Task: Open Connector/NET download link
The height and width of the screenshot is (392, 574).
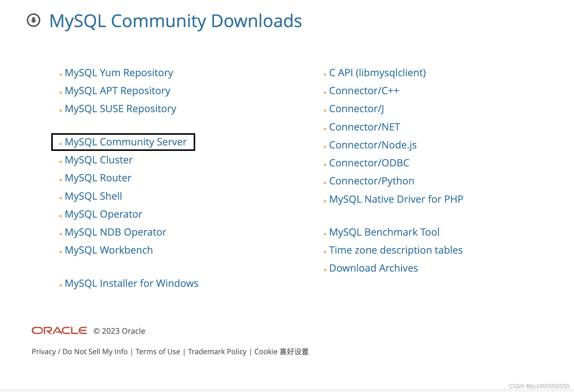Action: pos(364,127)
